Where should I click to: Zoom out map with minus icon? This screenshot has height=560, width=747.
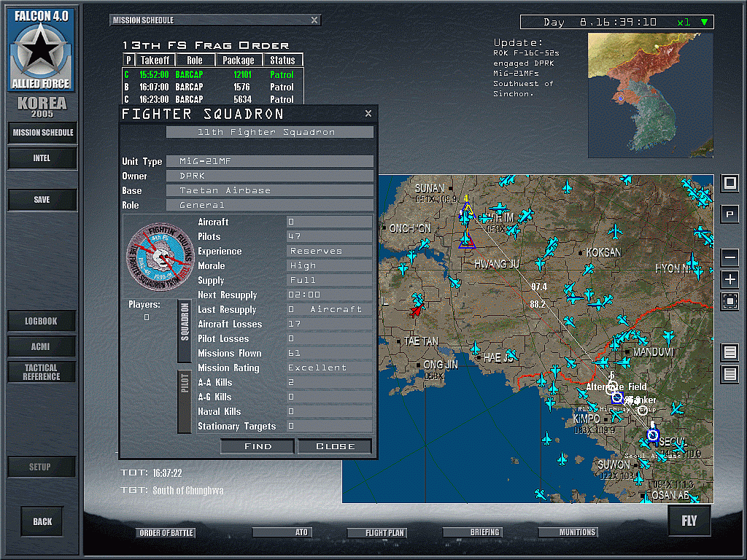pyautogui.click(x=729, y=257)
